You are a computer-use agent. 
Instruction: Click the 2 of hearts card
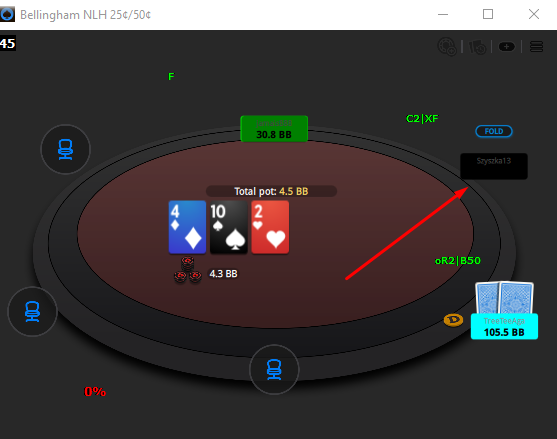point(270,227)
